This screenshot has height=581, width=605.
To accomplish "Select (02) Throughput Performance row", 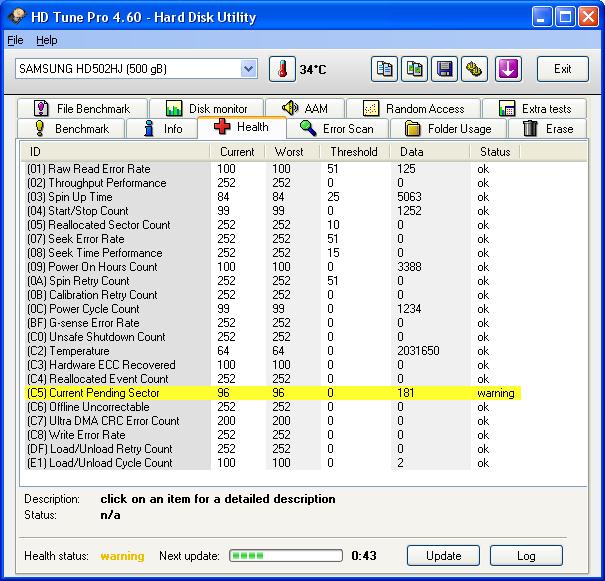I will coord(272,183).
